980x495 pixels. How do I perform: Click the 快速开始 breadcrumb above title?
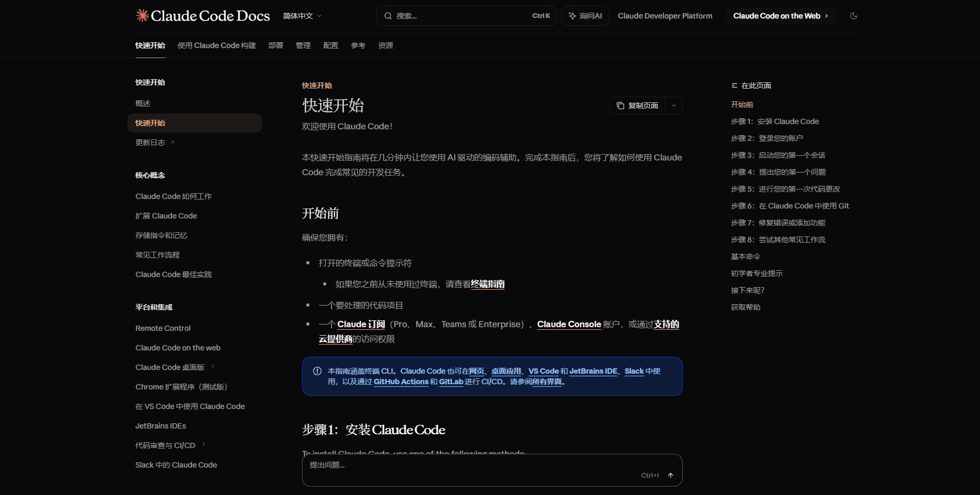317,85
